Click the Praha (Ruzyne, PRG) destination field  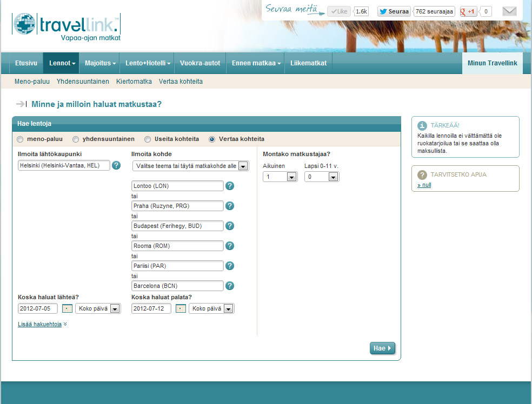(177, 206)
